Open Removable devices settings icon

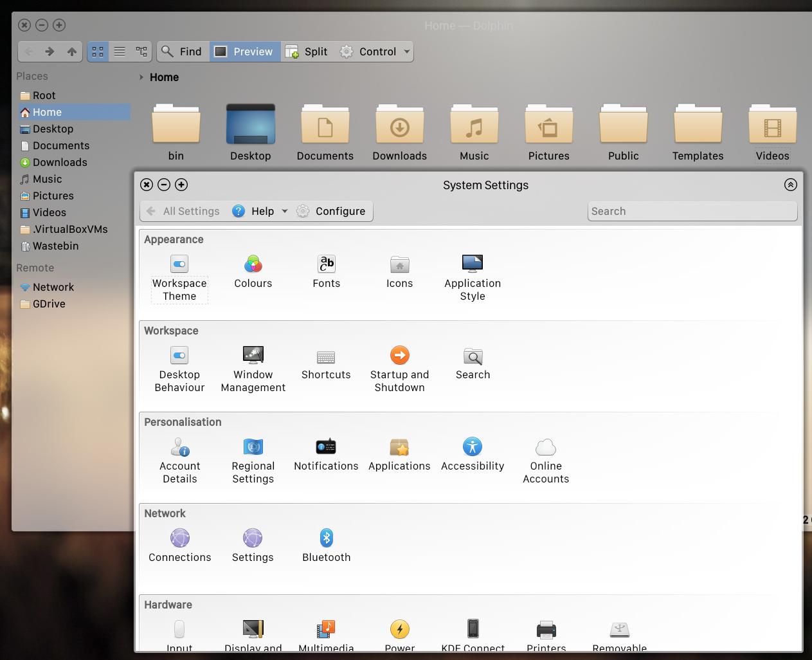tap(619, 628)
